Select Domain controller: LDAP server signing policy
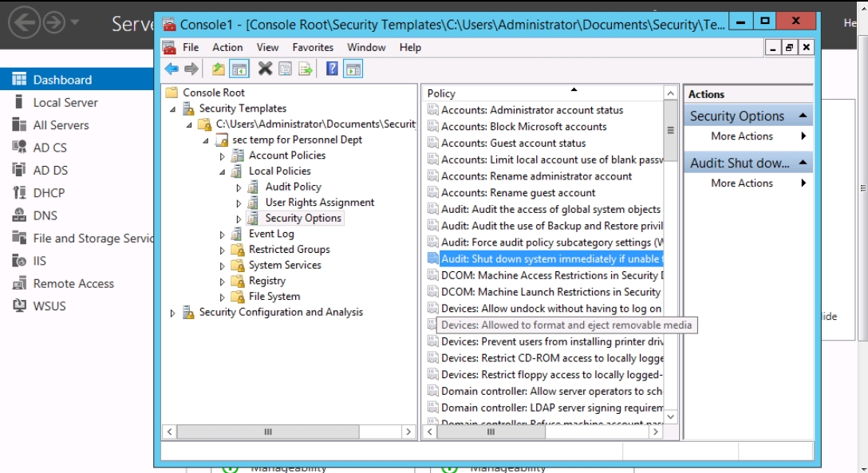The width and height of the screenshot is (868, 473). pos(552,408)
